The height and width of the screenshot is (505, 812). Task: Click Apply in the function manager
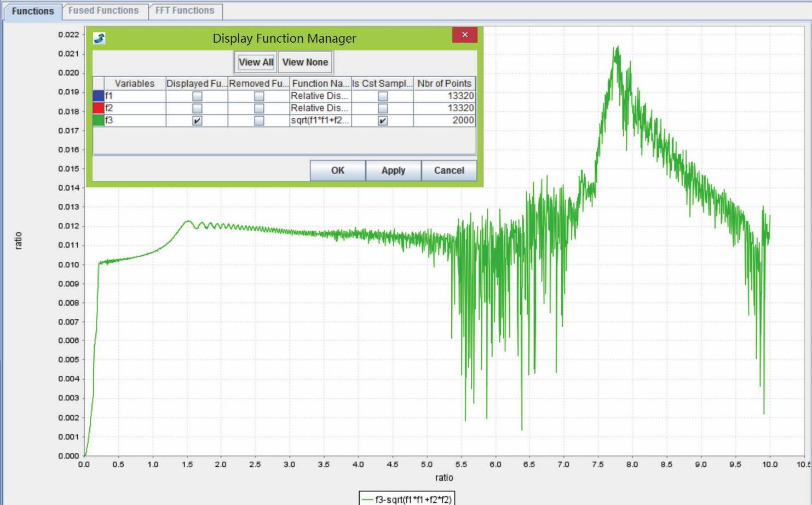coord(393,170)
